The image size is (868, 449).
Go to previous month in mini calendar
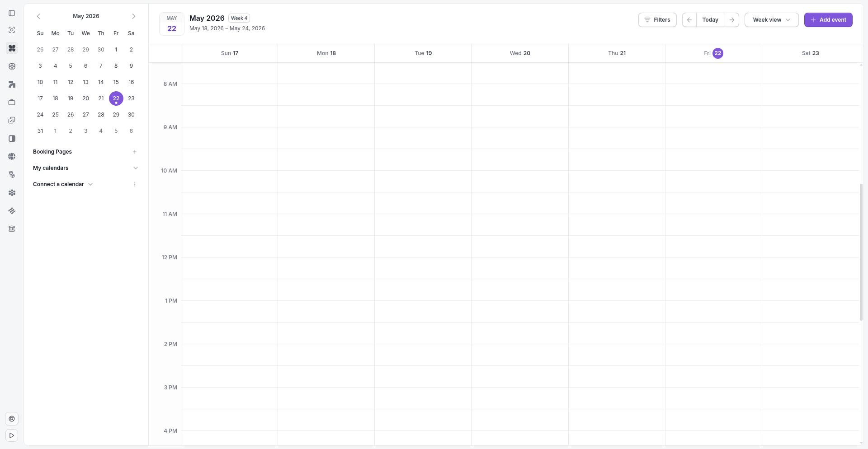38,16
